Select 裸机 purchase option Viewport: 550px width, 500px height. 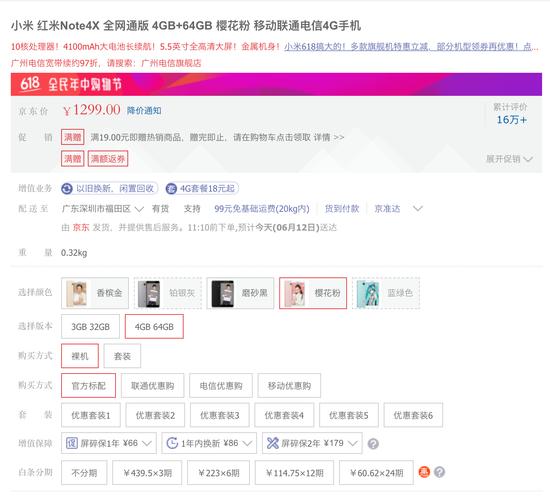click(80, 356)
